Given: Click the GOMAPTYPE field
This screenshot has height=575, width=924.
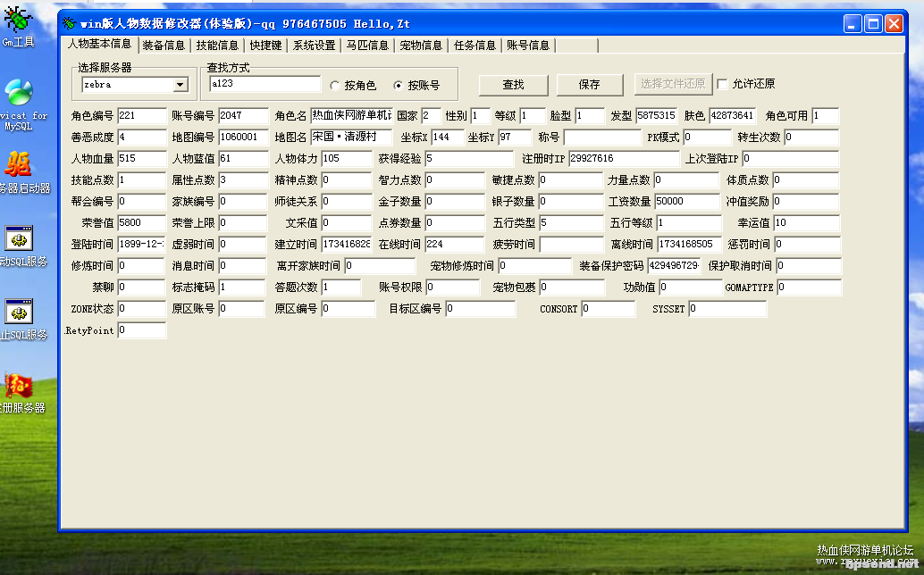Looking at the screenshot, I should [x=809, y=287].
